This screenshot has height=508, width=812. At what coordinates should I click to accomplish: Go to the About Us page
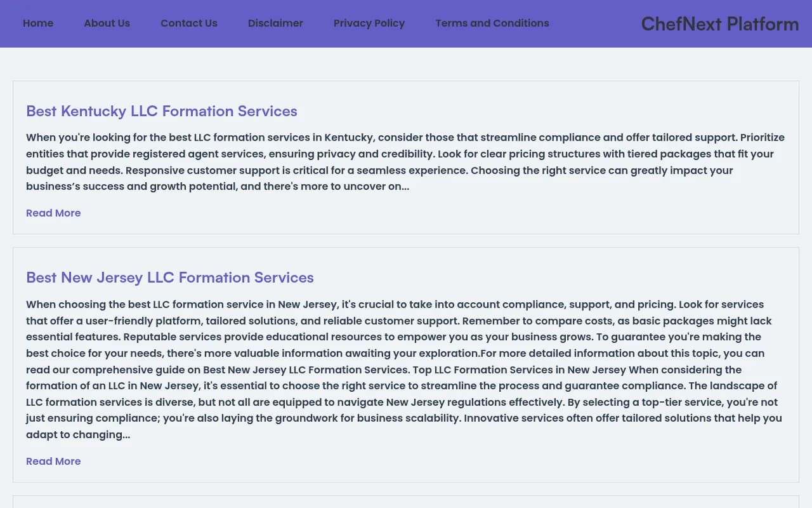click(x=107, y=23)
